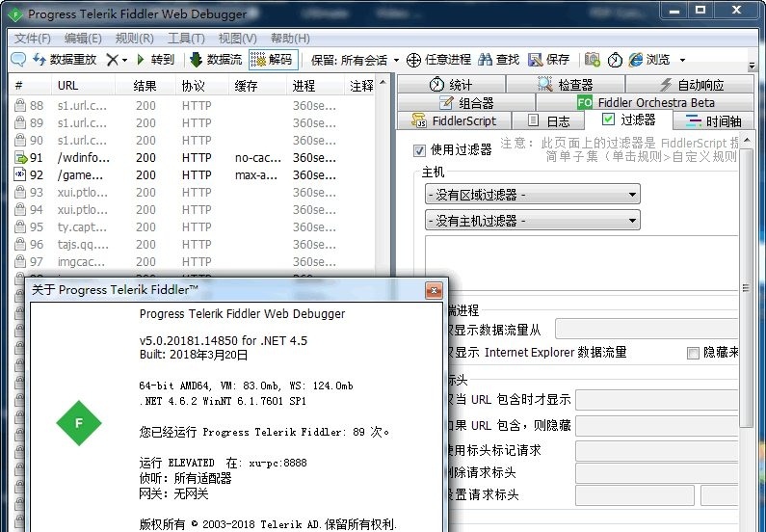Click the hosts list text area
This screenshot has height=532, width=766.
click(x=581, y=262)
